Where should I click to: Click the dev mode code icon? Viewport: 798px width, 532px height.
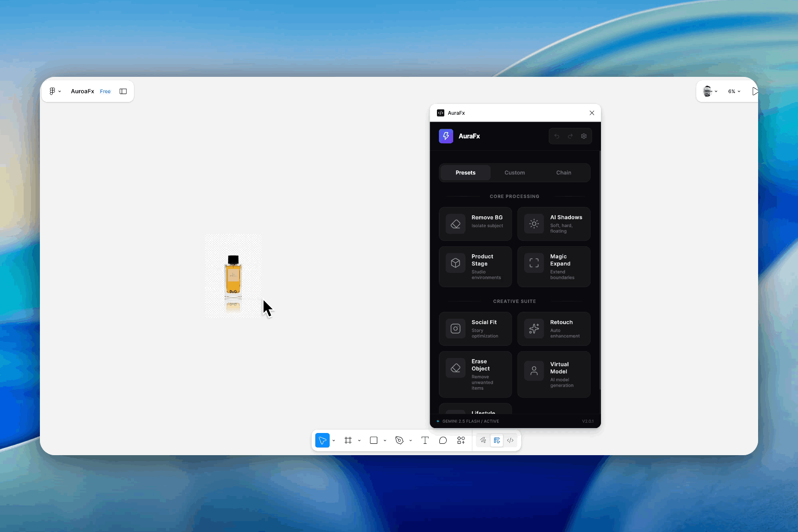(x=510, y=440)
